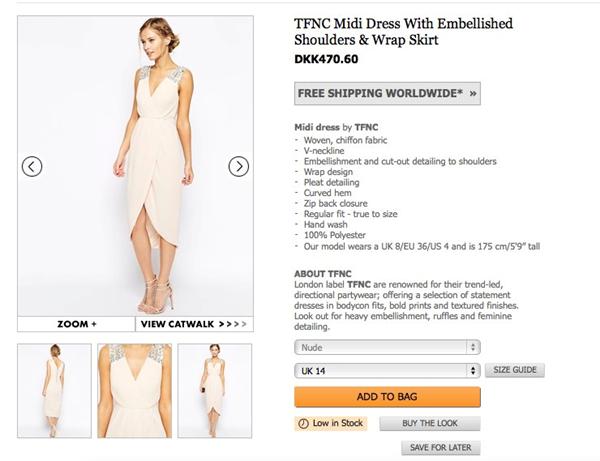Viewport: 600px width, 461px height.
Task: Open the Size Guide
Action: point(515,370)
